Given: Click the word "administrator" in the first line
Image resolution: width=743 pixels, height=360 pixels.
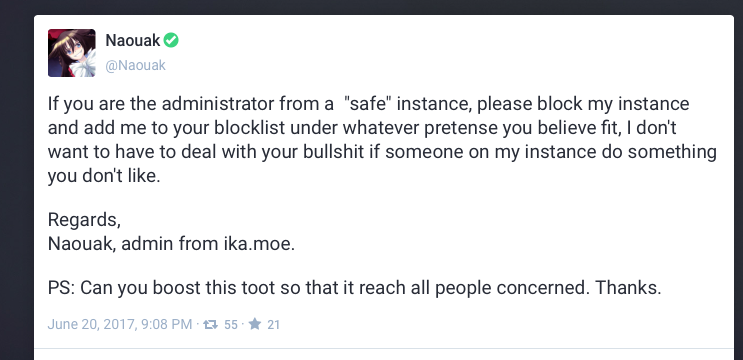Looking at the screenshot, I should coord(219,103).
